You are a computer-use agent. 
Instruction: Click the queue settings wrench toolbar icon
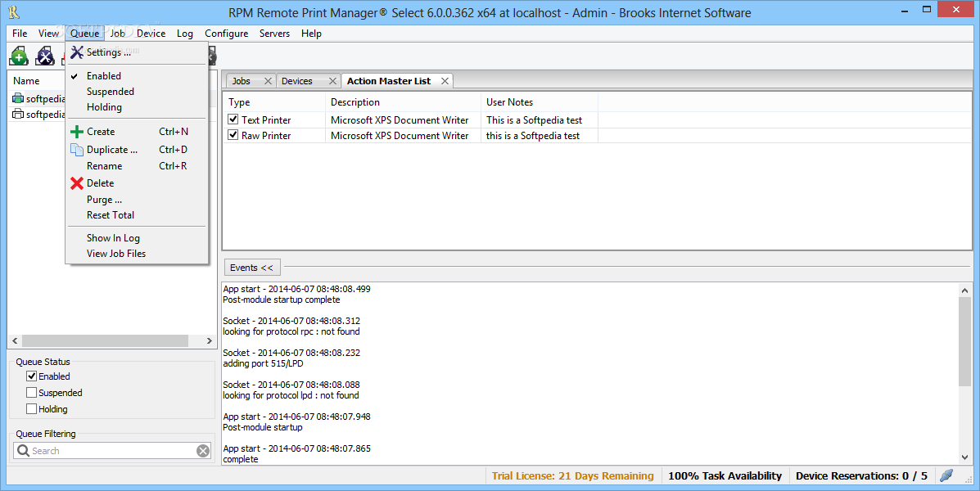coord(45,56)
